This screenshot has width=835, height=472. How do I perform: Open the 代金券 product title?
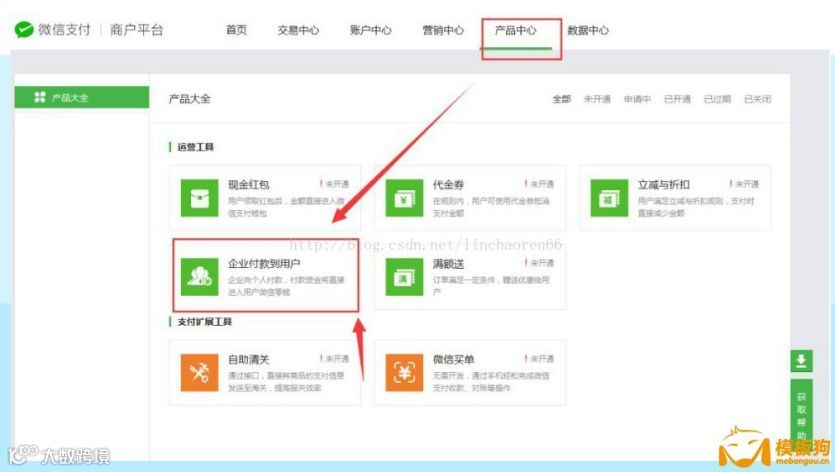pyautogui.click(x=448, y=185)
